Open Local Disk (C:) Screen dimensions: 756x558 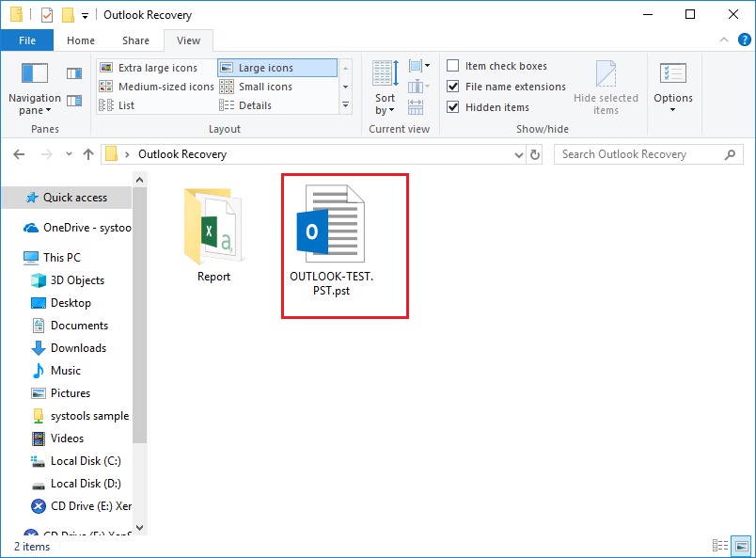(76, 461)
